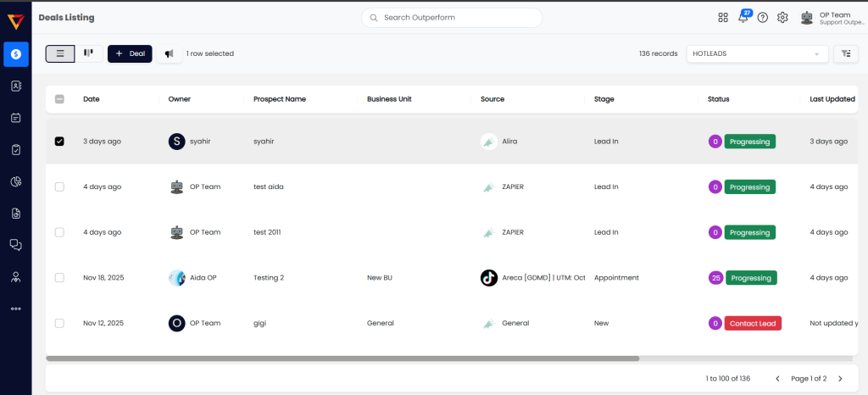Viewport: 868px width, 395px height.
Task: Click the add Deal button
Action: pos(130,53)
